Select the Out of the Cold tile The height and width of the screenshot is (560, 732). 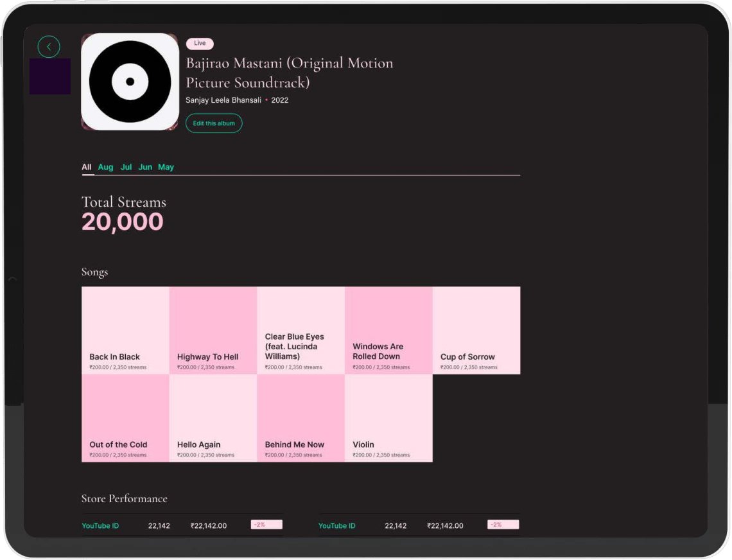pyautogui.click(x=126, y=418)
